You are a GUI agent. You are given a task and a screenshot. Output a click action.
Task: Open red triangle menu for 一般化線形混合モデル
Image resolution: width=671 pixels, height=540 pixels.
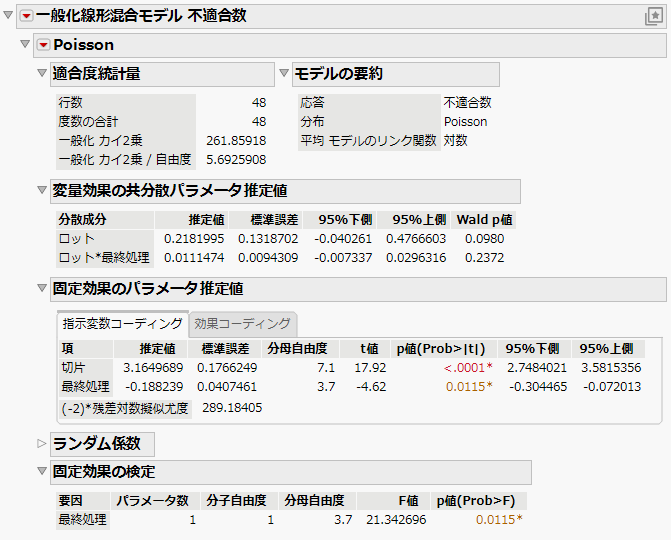pos(27,16)
